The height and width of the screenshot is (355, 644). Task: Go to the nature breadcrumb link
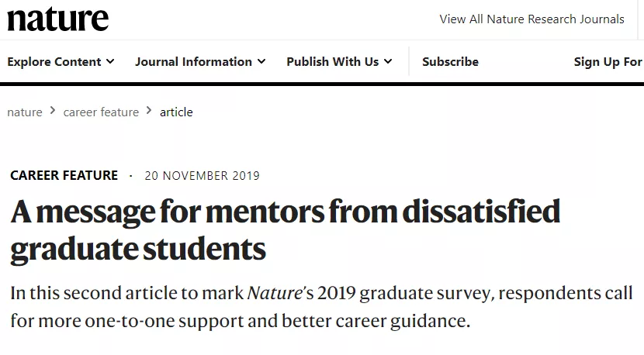click(25, 112)
